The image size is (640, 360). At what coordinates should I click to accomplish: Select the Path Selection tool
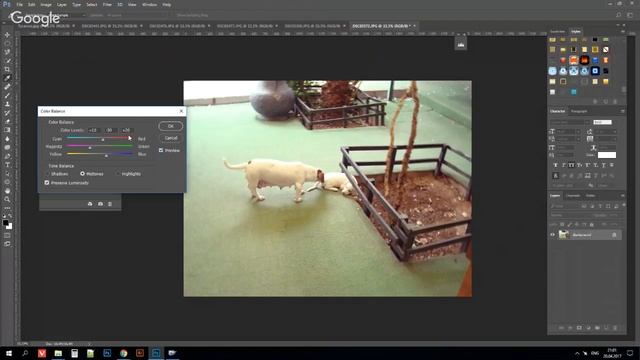(x=7, y=173)
